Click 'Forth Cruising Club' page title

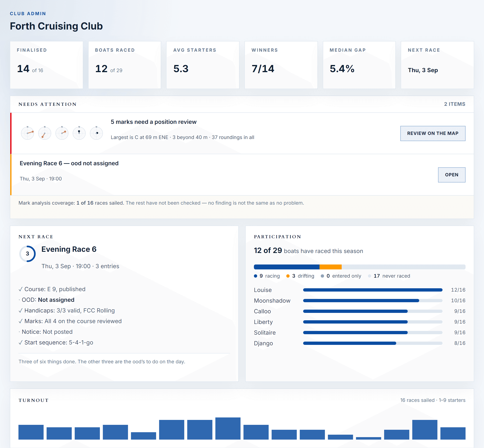[56, 26]
